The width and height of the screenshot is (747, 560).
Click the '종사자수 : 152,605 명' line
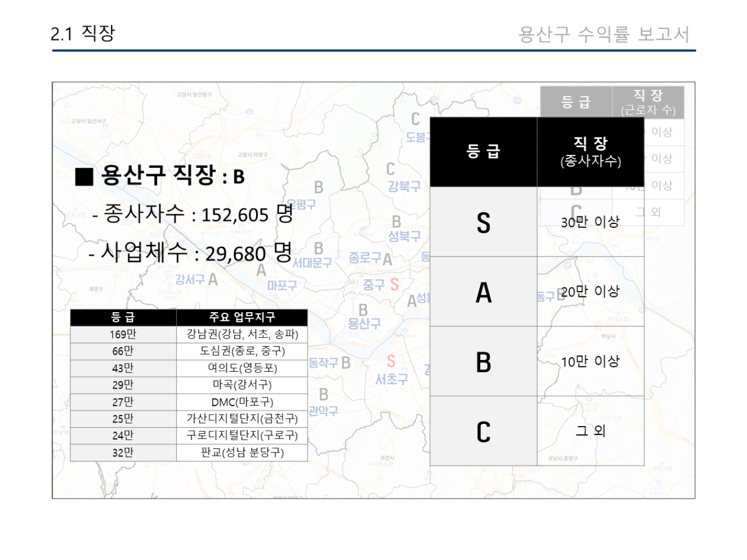click(x=193, y=213)
